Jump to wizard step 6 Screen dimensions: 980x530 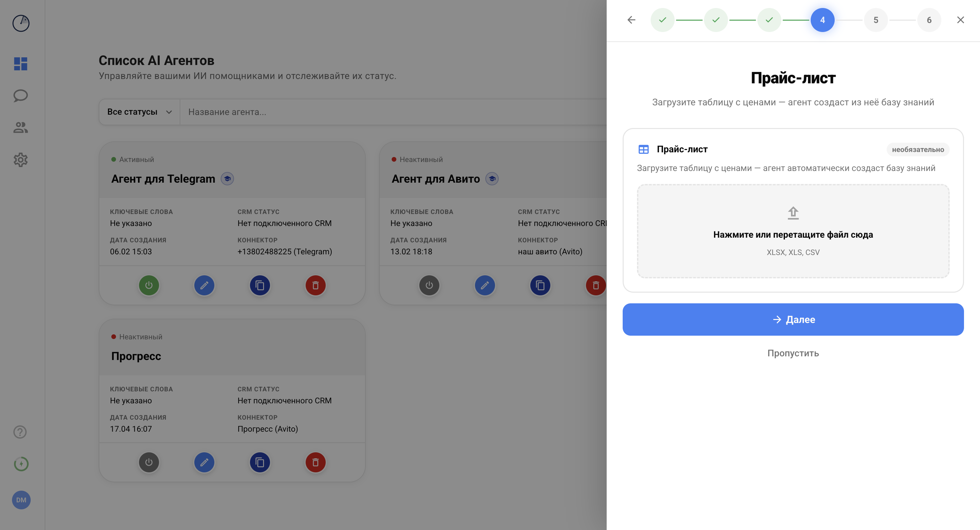click(x=929, y=20)
